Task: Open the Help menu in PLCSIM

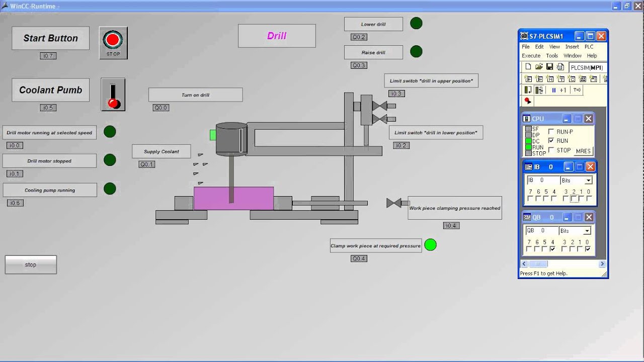Action: [592, 56]
